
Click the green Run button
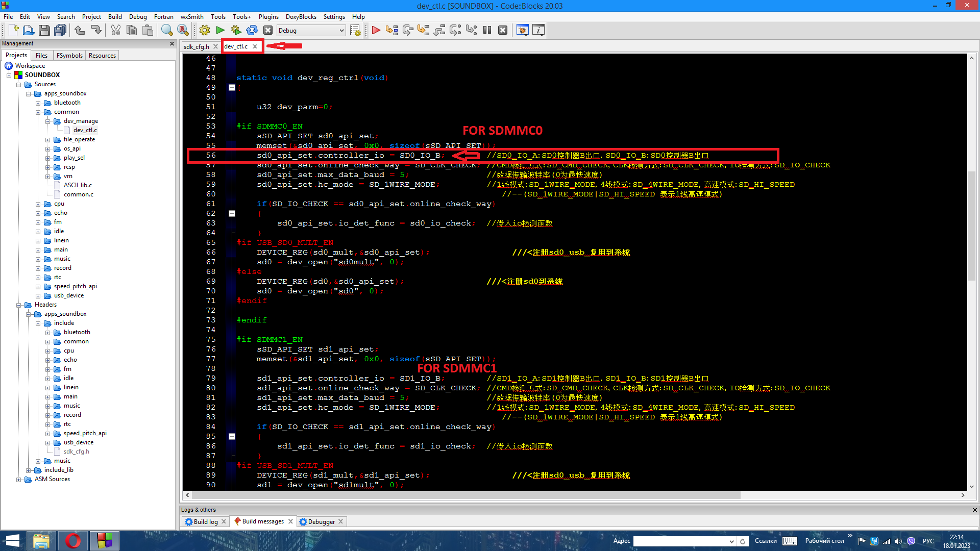click(220, 31)
